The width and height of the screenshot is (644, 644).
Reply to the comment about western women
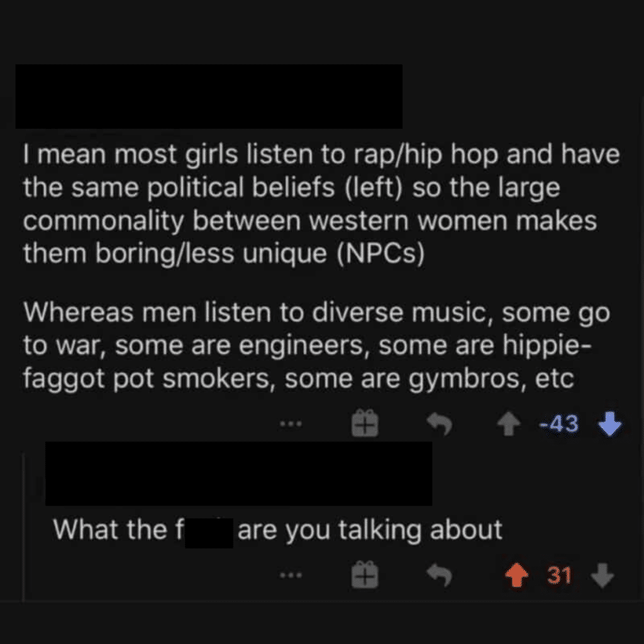(x=439, y=424)
